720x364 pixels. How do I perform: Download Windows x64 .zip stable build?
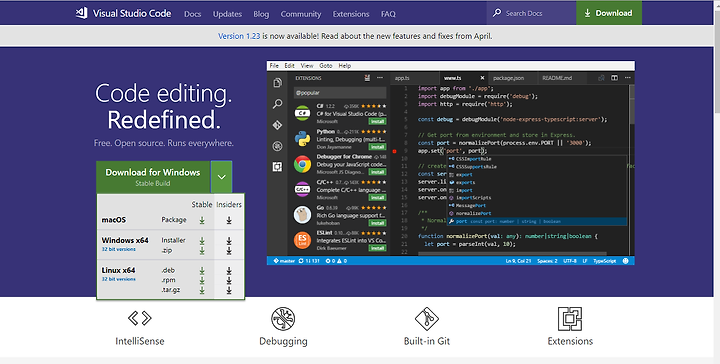[x=202, y=250]
